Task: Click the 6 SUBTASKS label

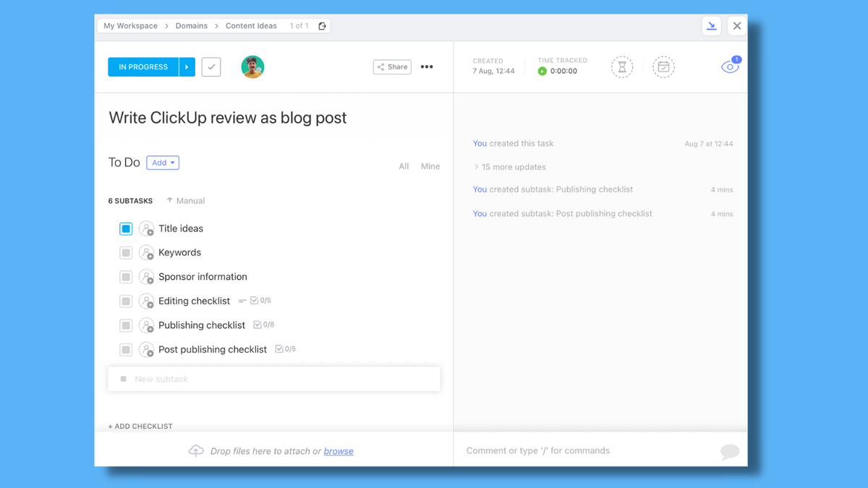Action: point(130,201)
